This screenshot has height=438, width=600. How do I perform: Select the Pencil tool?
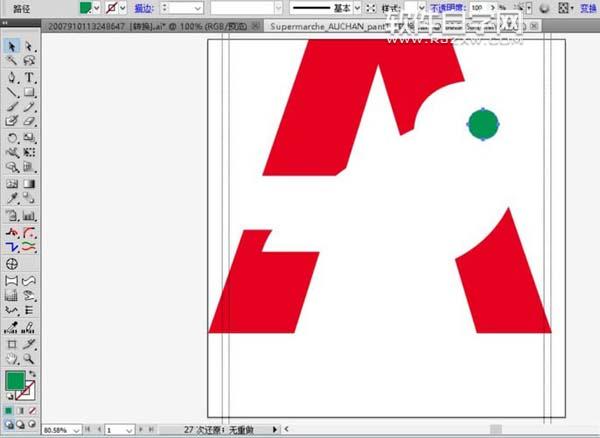29,107
